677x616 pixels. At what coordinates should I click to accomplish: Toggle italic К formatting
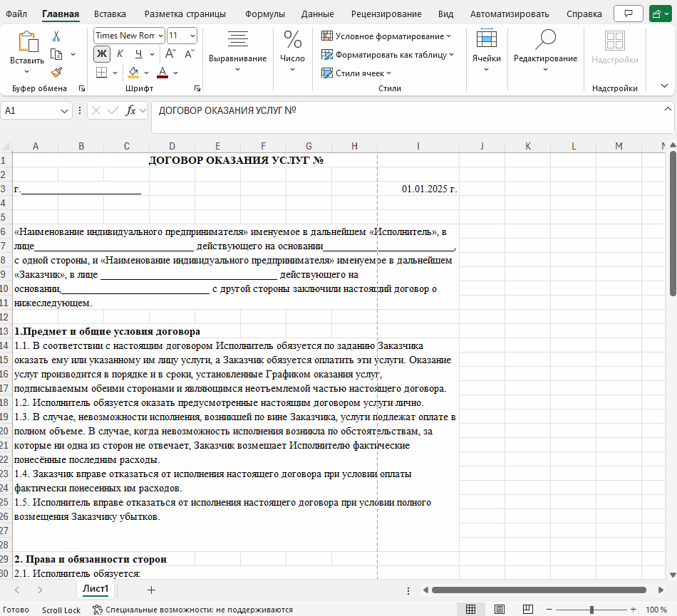tap(120, 53)
